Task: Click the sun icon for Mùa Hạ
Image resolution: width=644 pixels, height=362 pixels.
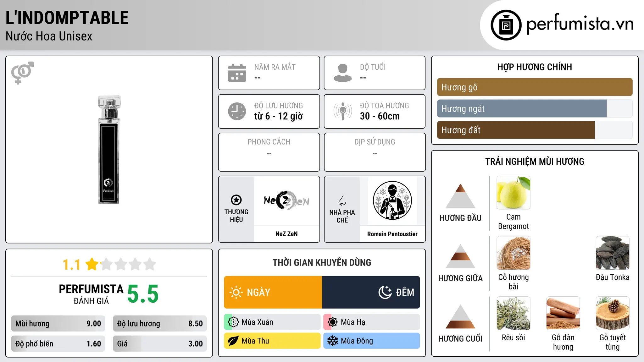Action: point(333,322)
